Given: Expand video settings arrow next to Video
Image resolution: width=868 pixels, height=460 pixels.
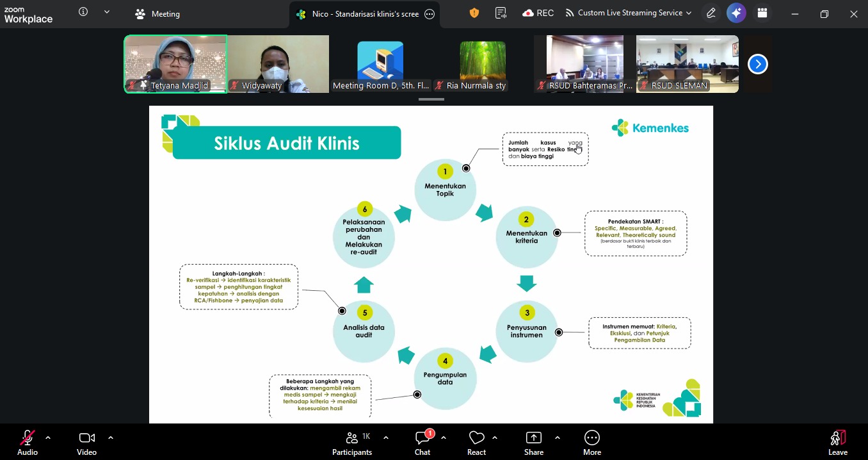Looking at the screenshot, I should 111,438.
